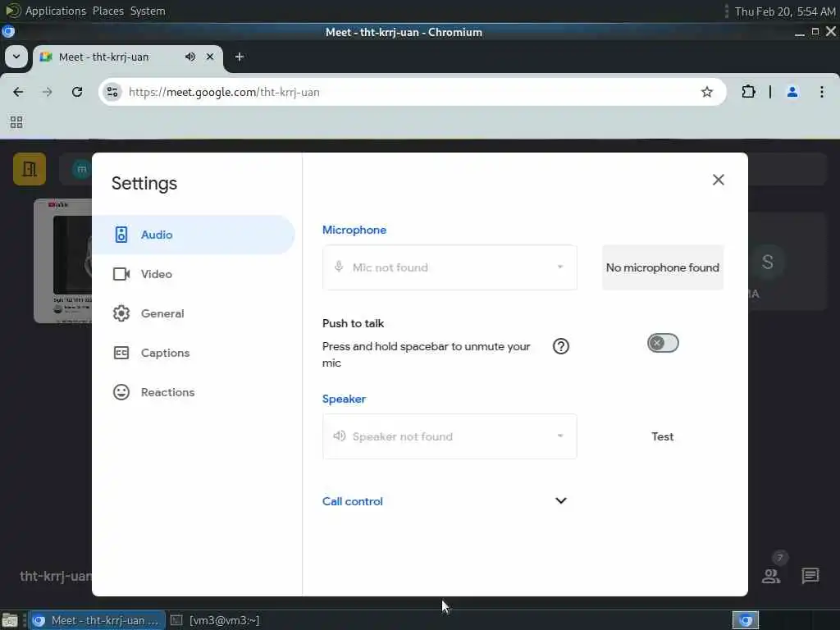Go back in browser history

pos(18,92)
